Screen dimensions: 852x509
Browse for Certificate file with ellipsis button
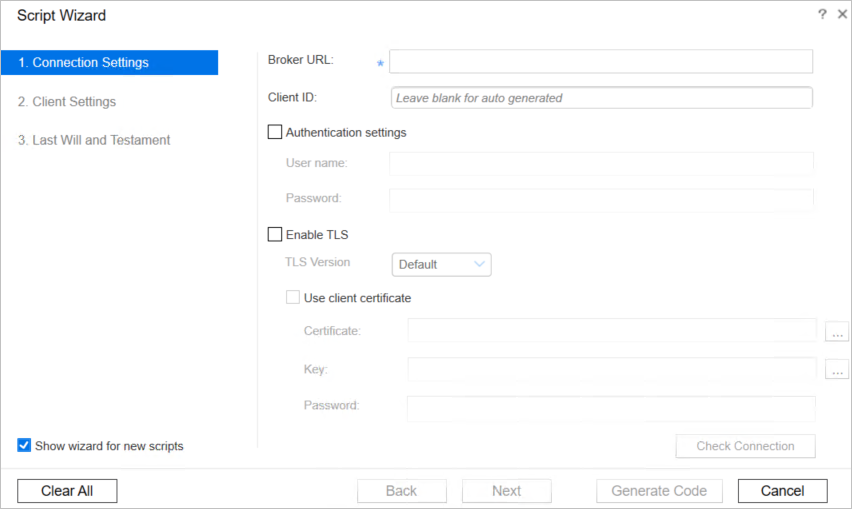click(x=836, y=332)
